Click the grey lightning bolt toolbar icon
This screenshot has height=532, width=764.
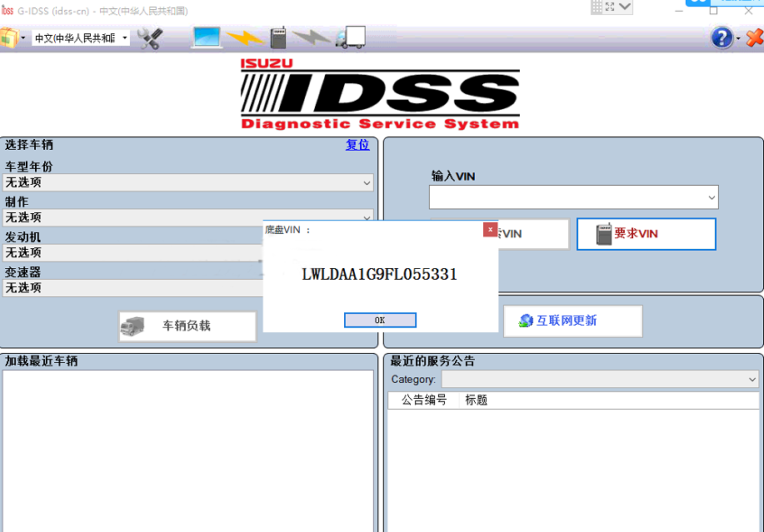311,37
